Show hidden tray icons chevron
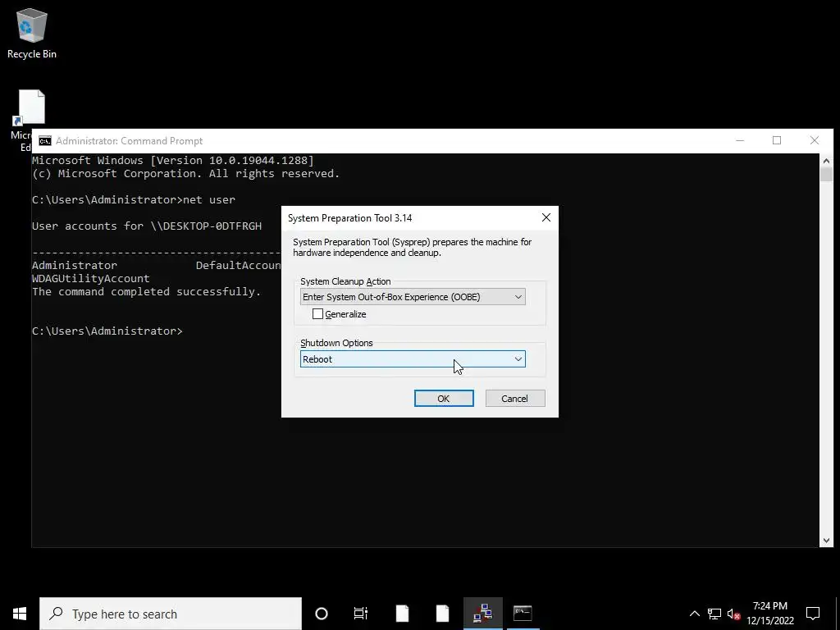Image resolution: width=840 pixels, height=630 pixels. pyautogui.click(x=694, y=614)
